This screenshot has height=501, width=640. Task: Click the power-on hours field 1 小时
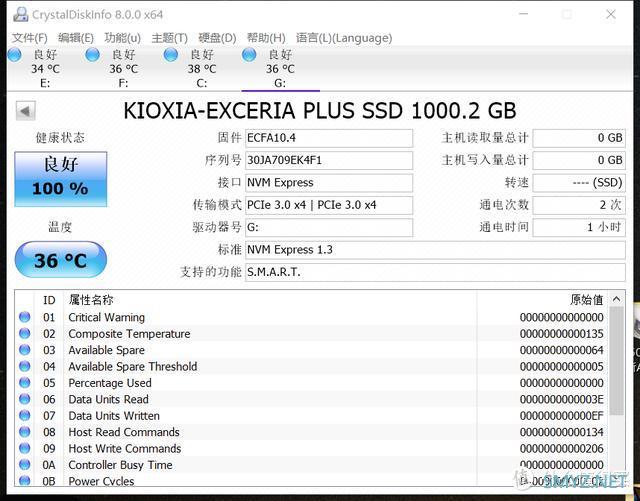click(x=579, y=227)
